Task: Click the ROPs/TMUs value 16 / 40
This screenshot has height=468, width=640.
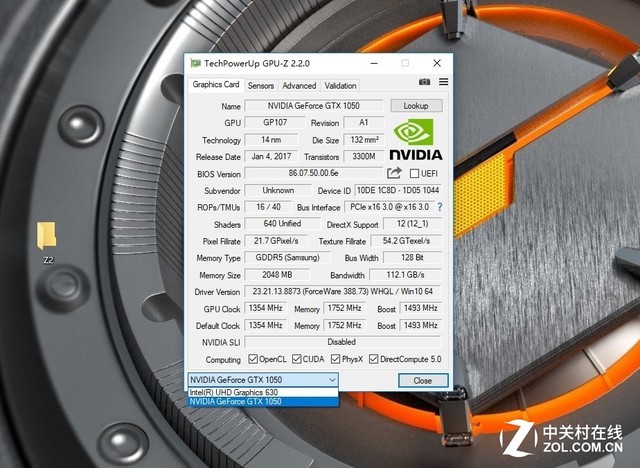Action: [x=268, y=207]
